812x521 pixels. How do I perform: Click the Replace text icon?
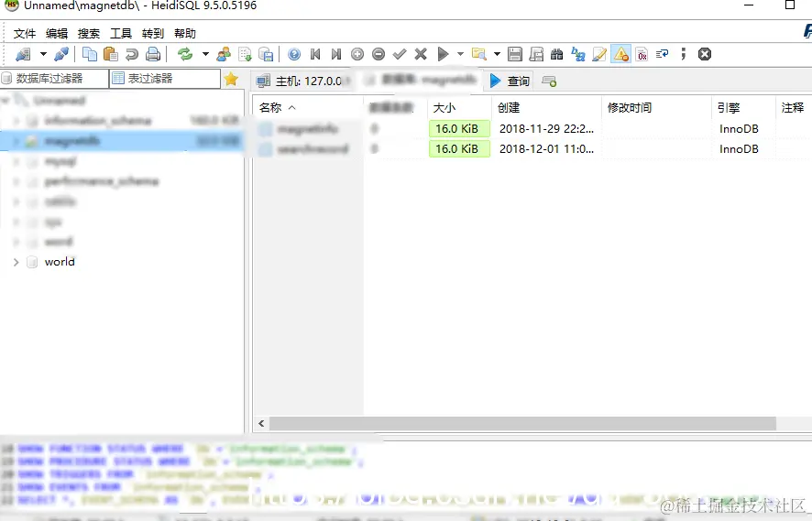point(578,54)
